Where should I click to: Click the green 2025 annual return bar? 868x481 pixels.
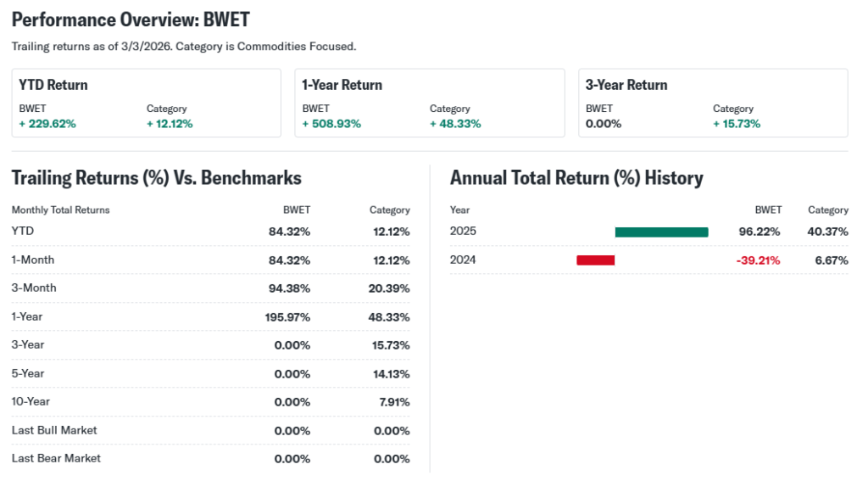(x=661, y=232)
